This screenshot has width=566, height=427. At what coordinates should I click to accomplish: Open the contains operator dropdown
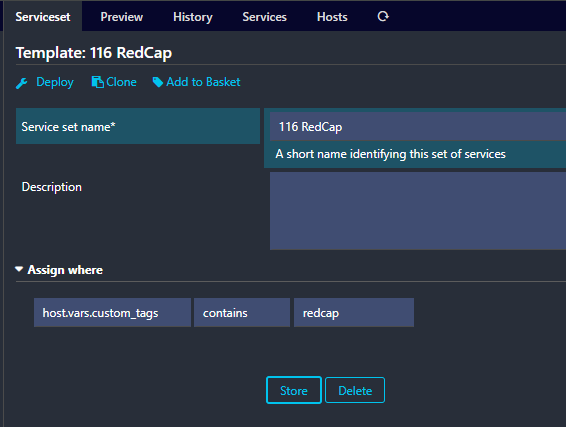click(x=242, y=313)
